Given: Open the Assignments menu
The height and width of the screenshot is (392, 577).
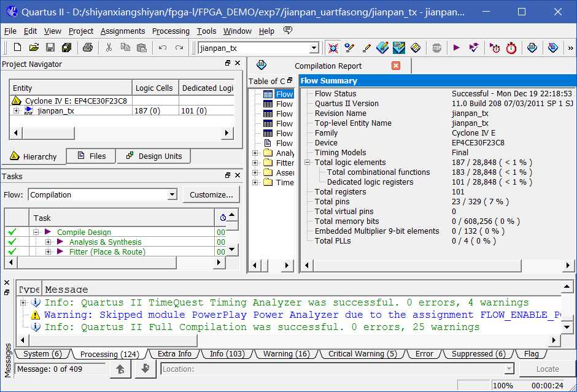Looking at the screenshot, I should pos(123,31).
